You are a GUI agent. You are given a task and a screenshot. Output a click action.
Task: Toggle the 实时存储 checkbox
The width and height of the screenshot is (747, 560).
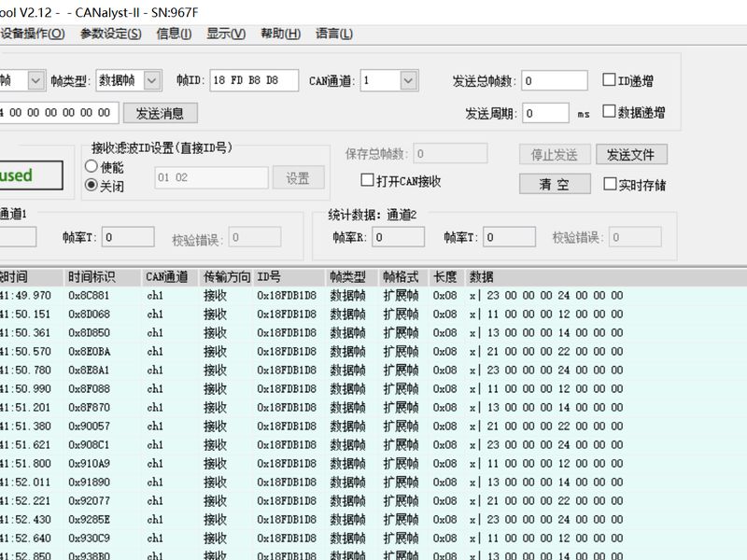pyautogui.click(x=610, y=184)
